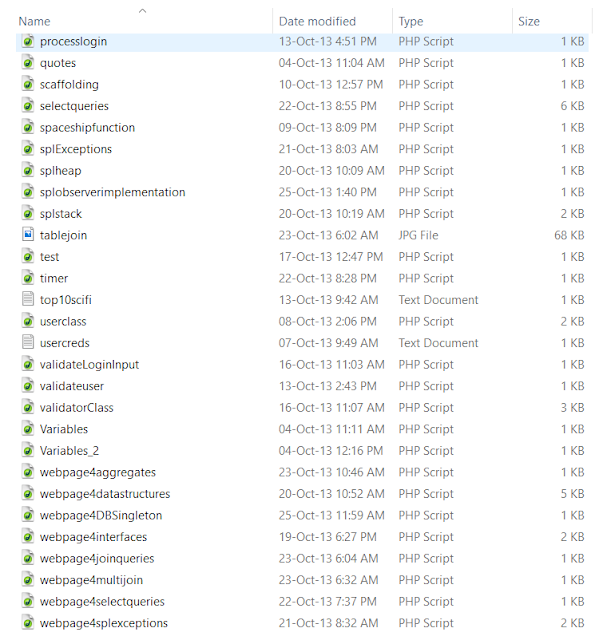Click the sort arrow above Name column

[x=142, y=11]
